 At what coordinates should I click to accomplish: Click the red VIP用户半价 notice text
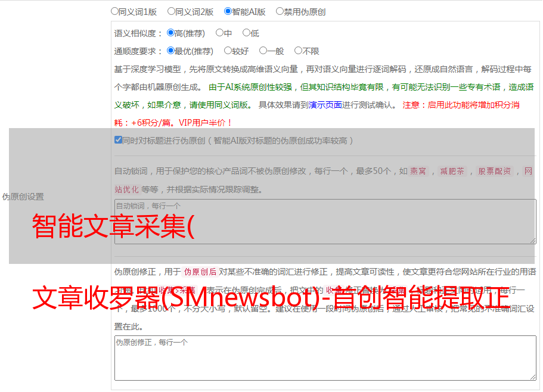click(x=206, y=123)
